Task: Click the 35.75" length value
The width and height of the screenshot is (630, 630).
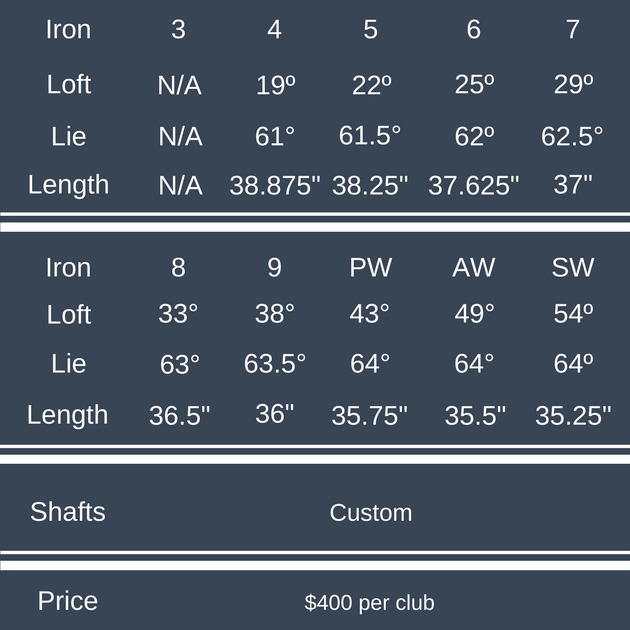Action: 370,415
